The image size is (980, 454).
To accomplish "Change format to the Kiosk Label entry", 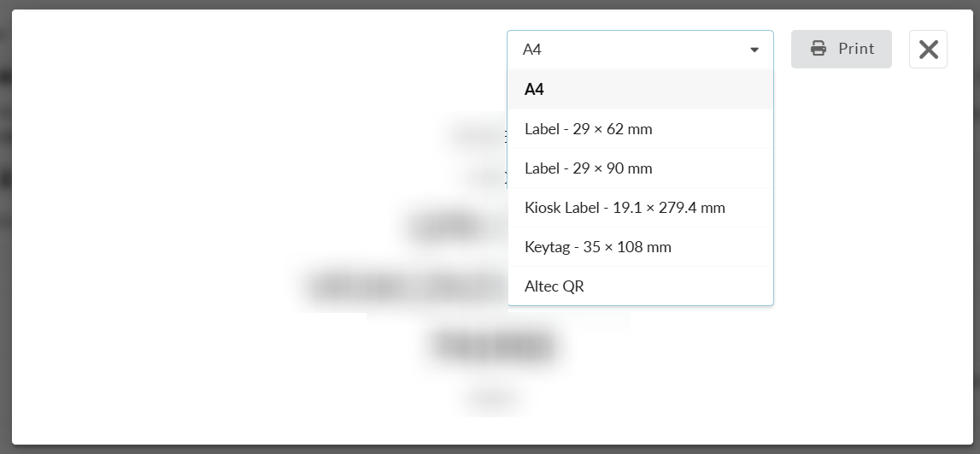I will click(x=625, y=208).
